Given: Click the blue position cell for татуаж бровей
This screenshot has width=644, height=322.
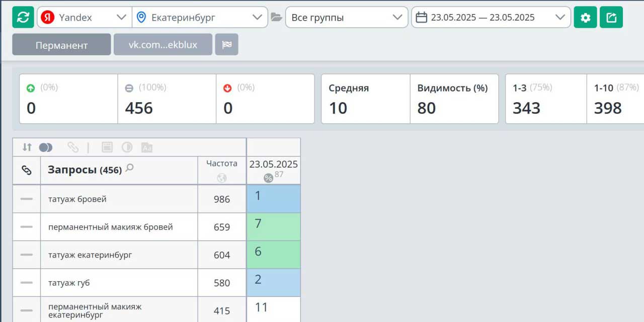Looking at the screenshot, I should pyautogui.click(x=273, y=199).
